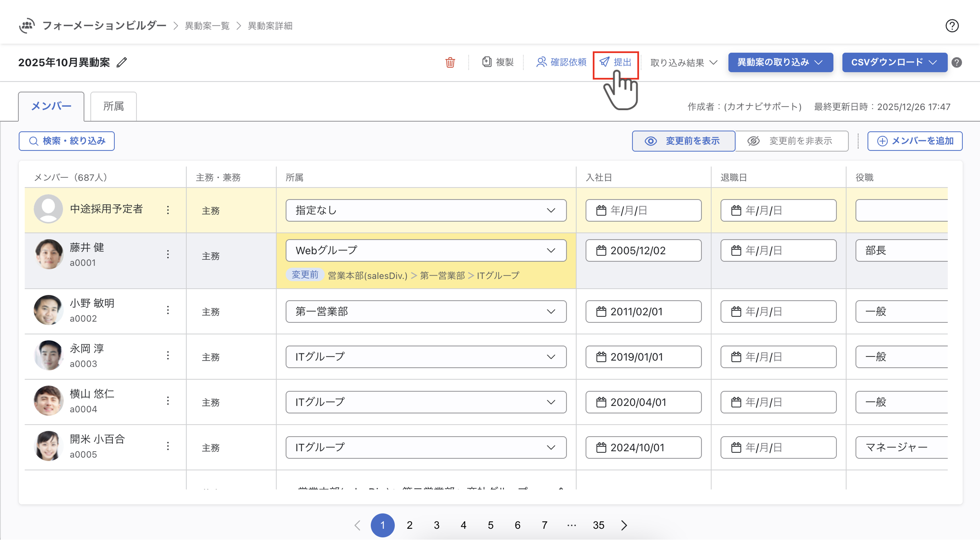Open three-dot menu for 開米 小百合
980x542 pixels.
[x=168, y=446]
